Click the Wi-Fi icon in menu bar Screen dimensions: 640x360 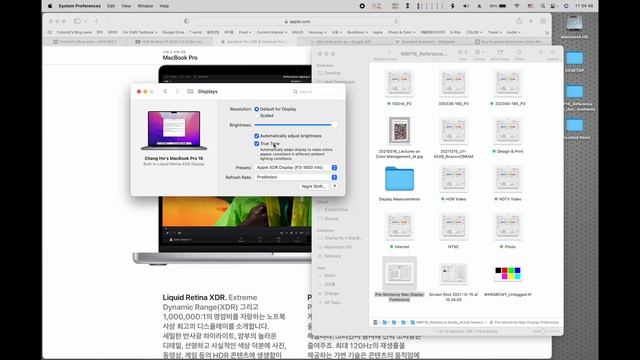pos(517,6)
